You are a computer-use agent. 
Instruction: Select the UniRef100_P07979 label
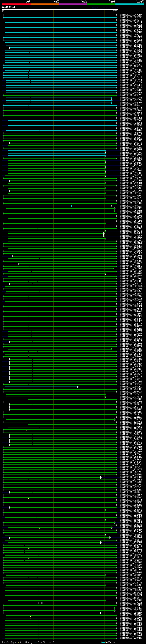coord(131,35)
